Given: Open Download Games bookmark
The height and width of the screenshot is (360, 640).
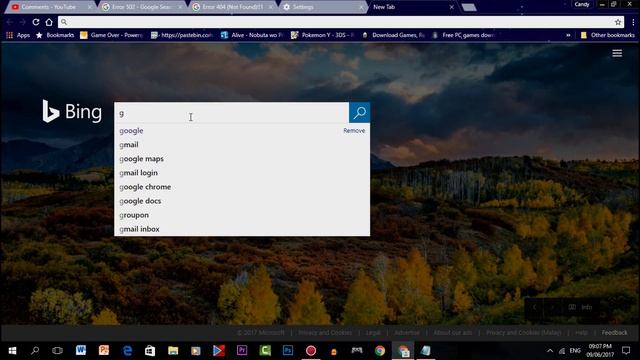Looking at the screenshot, I should [x=393, y=35].
